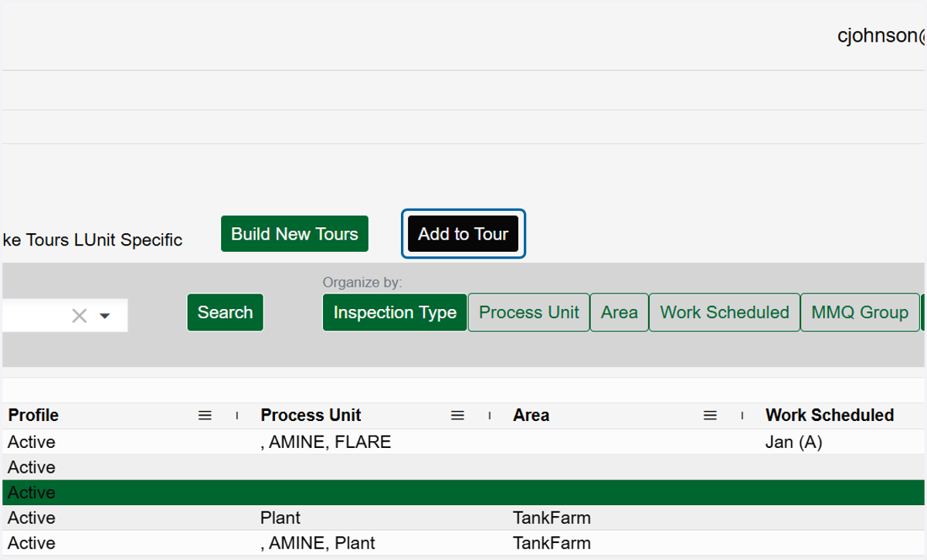Sort by the Area column header

click(531, 416)
